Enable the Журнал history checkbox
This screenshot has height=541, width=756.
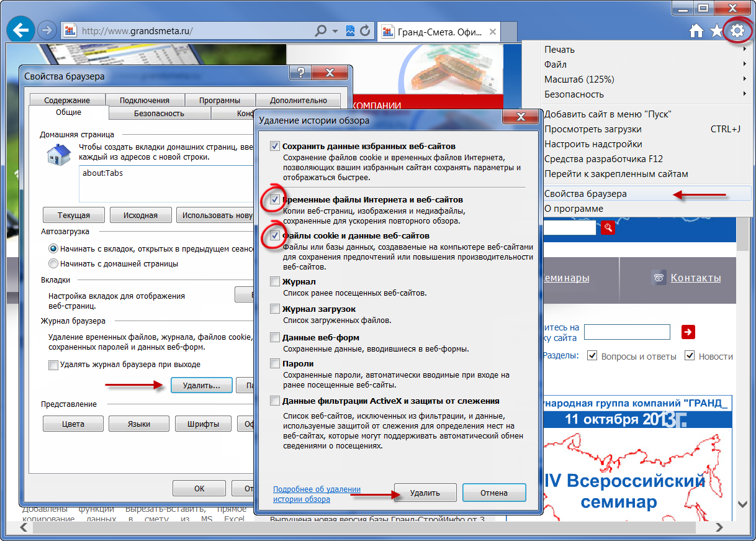275,281
